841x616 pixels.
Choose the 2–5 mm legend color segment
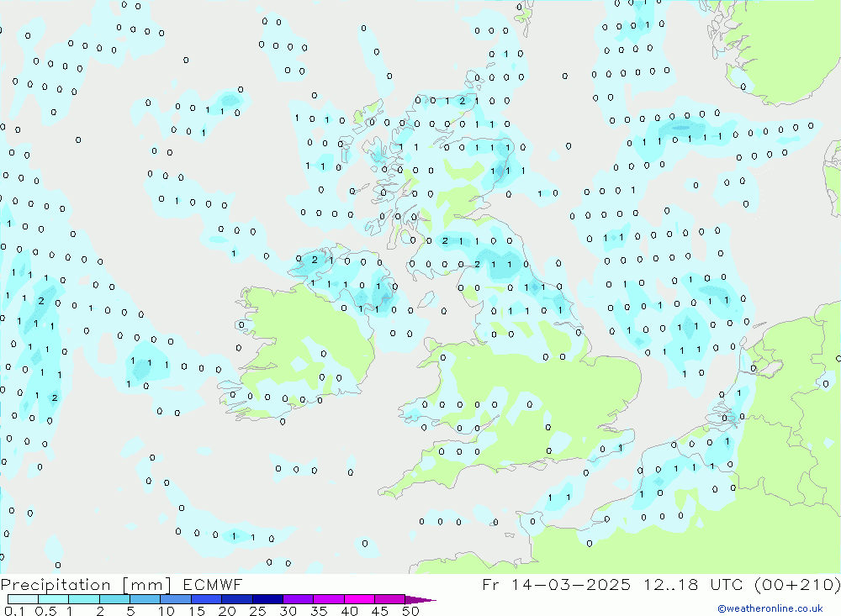(114, 599)
